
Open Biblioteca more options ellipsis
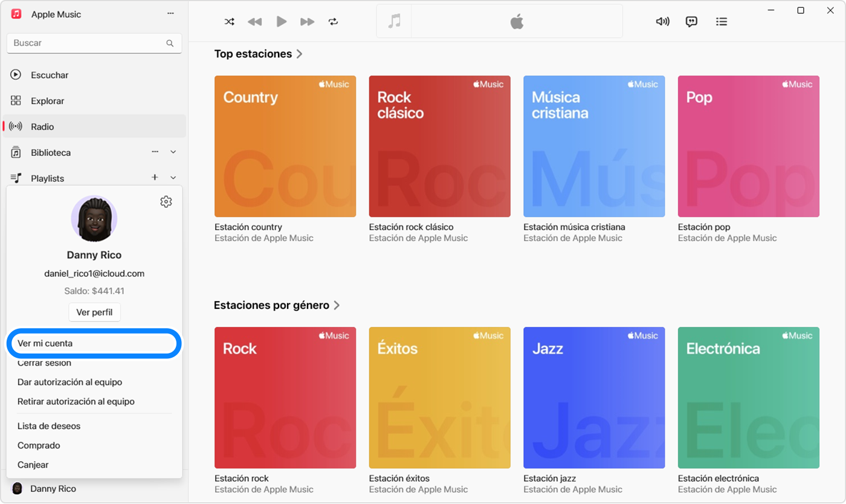[155, 152]
